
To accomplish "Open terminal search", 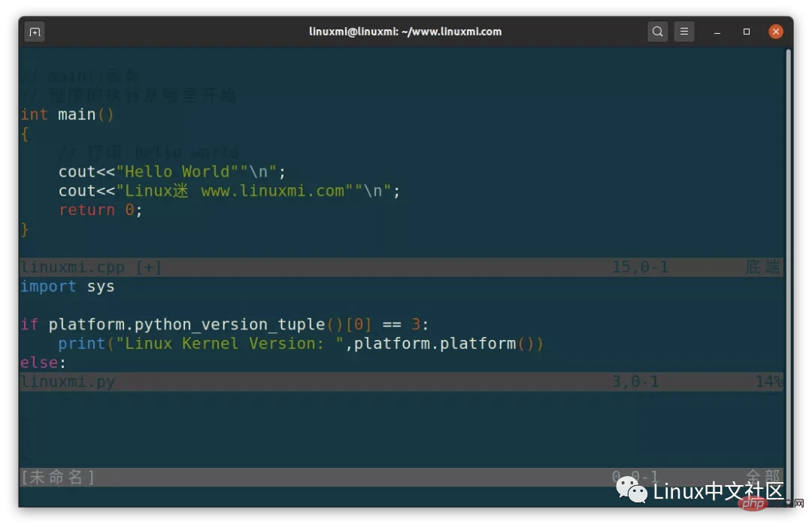I will pos(657,32).
